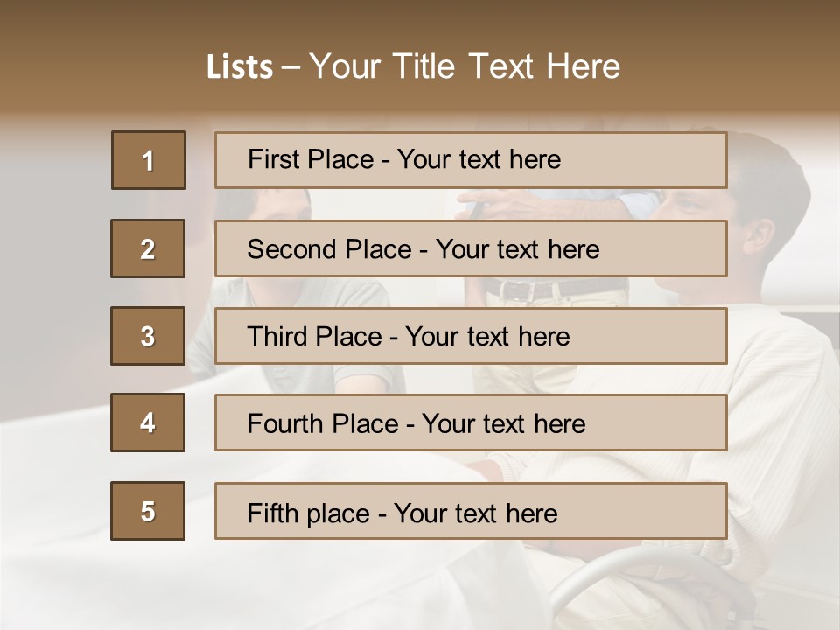
Task: Click 'Your text here' in Fifth place
Action: (x=476, y=514)
